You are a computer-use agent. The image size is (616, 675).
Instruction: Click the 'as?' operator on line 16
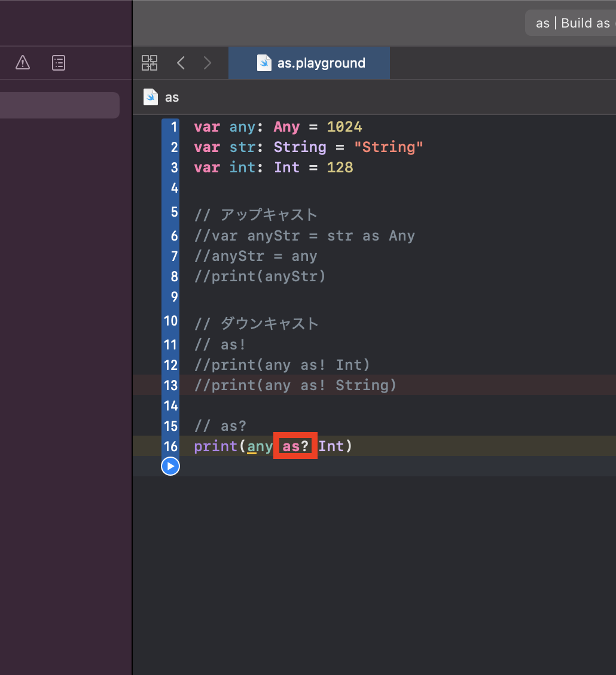295,446
